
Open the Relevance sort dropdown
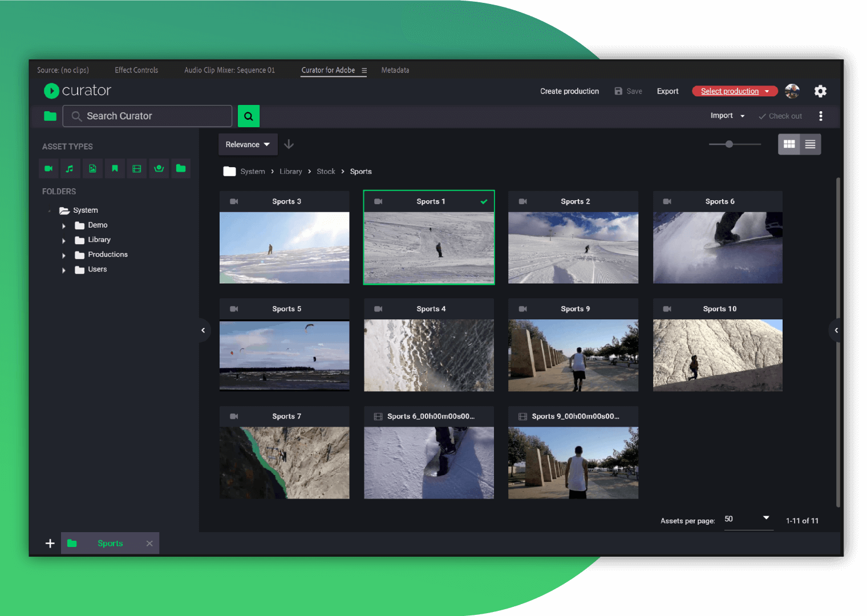pyautogui.click(x=248, y=144)
